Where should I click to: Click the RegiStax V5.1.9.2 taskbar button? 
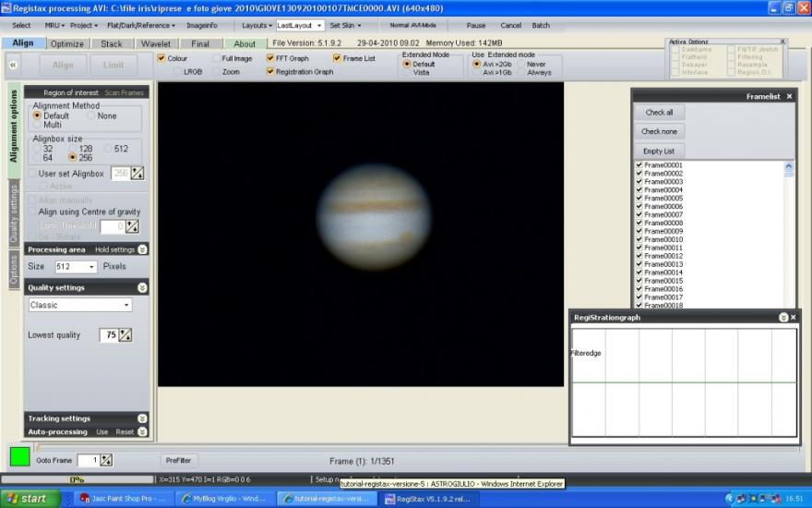point(429,499)
